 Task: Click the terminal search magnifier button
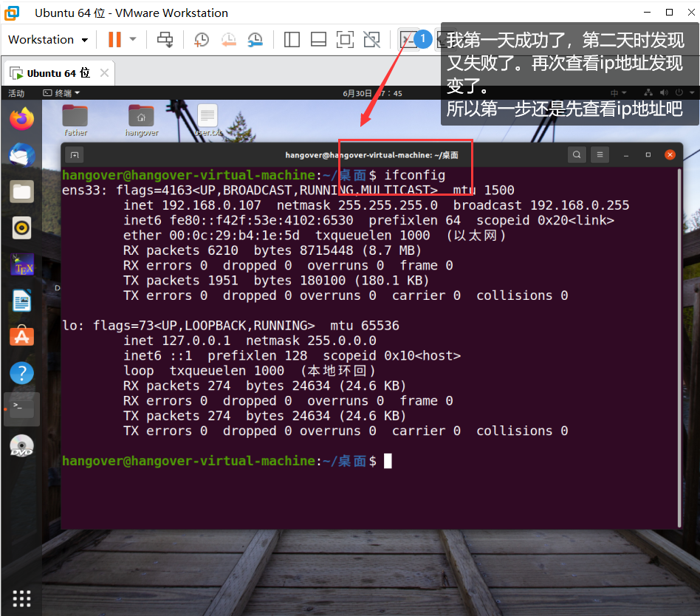577,154
